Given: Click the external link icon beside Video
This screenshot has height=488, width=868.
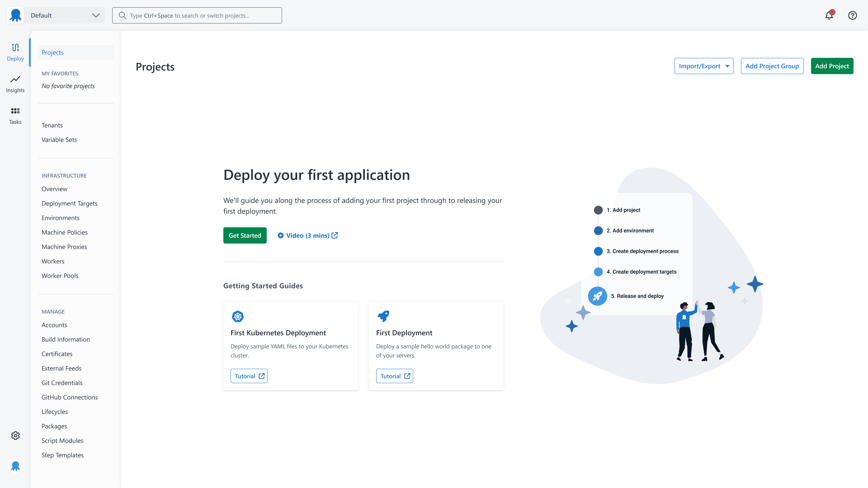Looking at the screenshot, I should tap(335, 235).
